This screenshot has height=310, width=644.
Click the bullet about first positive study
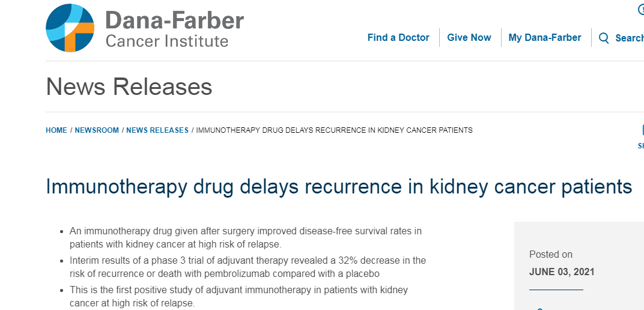click(238, 296)
